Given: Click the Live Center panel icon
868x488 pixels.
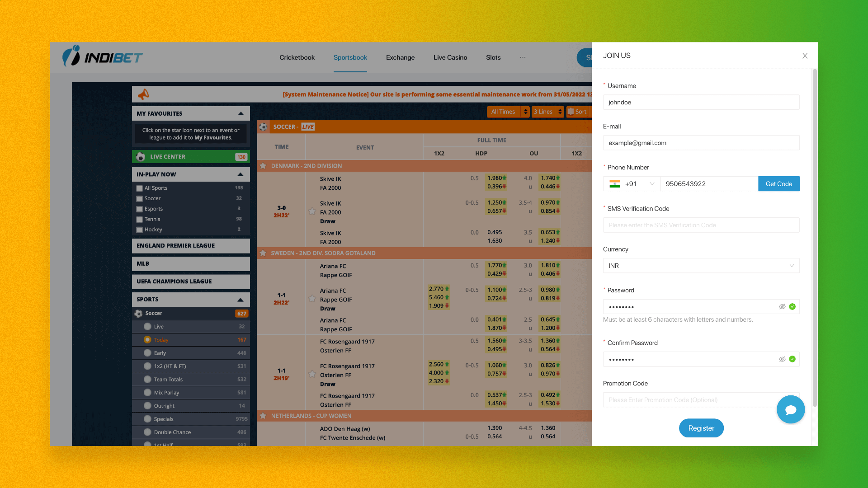Looking at the screenshot, I should click(x=142, y=156).
